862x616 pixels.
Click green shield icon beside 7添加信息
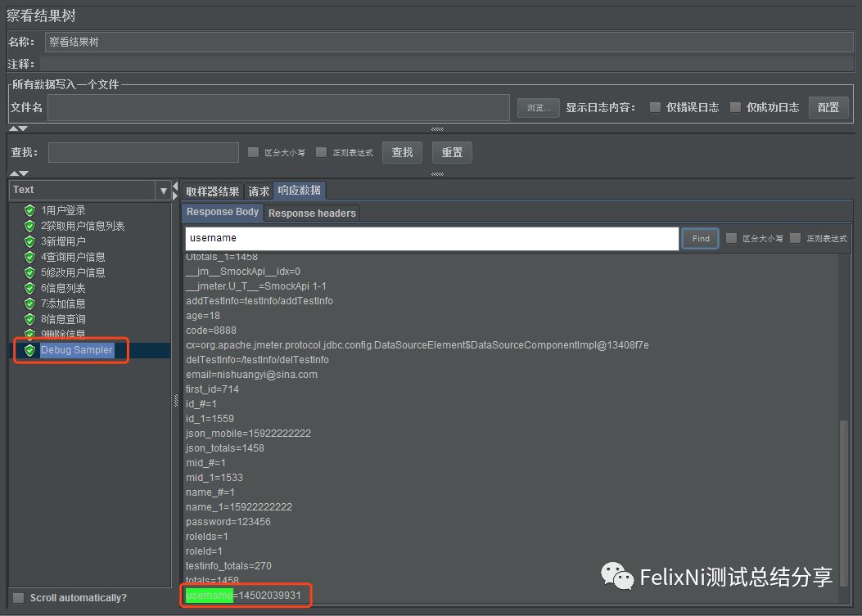(x=29, y=304)
